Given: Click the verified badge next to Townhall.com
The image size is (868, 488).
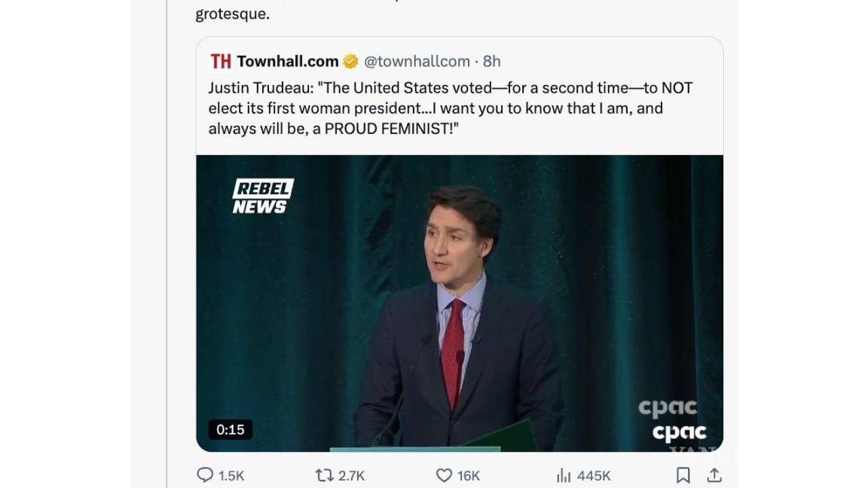Looking at the screenshot, I should [349, 61].
